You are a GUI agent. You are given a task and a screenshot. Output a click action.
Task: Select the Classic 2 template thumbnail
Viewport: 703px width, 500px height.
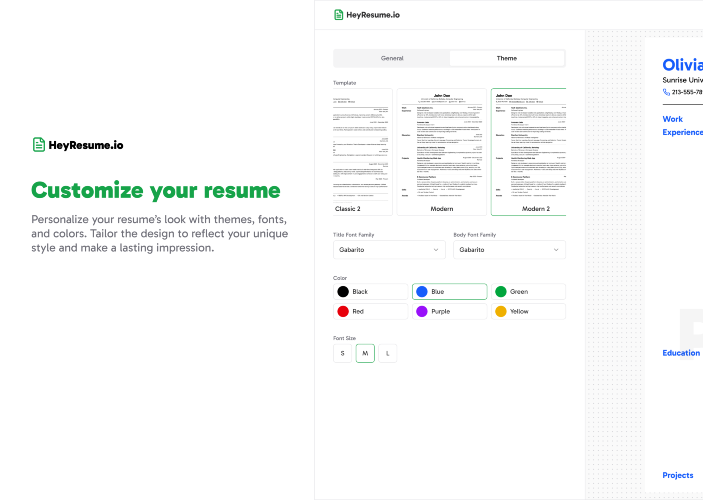pos(363,152)
